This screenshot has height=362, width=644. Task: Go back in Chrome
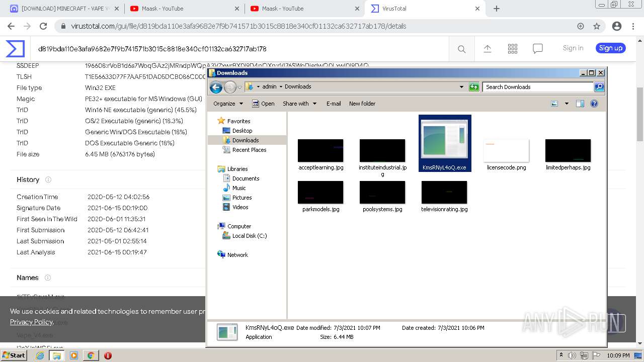(11, 26)
